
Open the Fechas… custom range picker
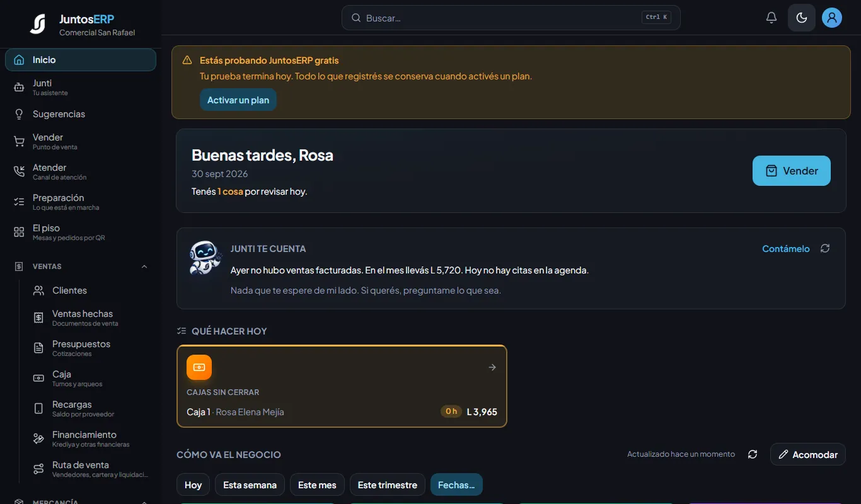[x=456, y=485]
